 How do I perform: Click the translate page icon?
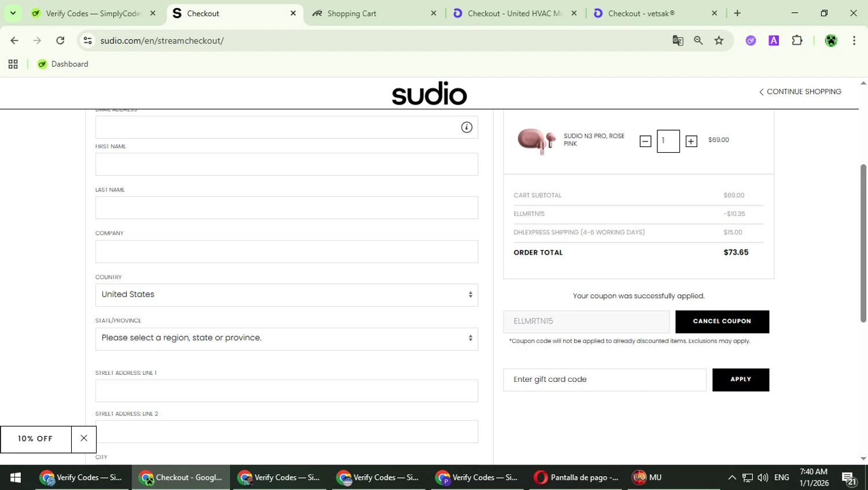[678, 40]
